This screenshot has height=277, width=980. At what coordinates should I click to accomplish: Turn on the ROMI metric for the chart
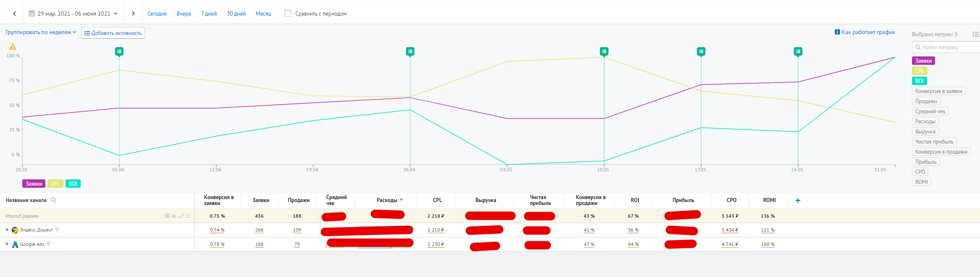click(921, 182)
